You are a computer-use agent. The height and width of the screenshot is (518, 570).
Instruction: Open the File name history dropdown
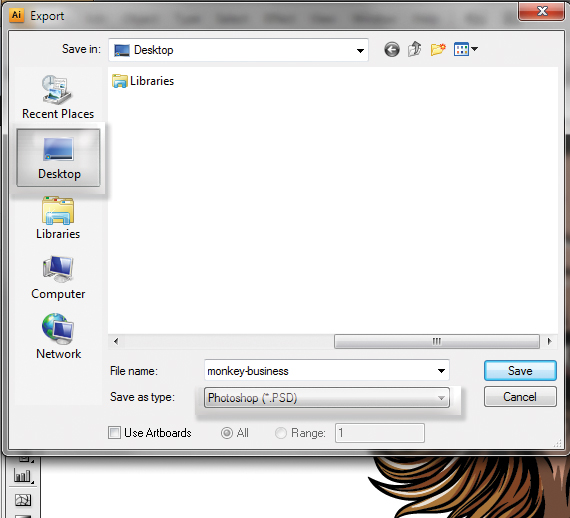coord(441,371)
